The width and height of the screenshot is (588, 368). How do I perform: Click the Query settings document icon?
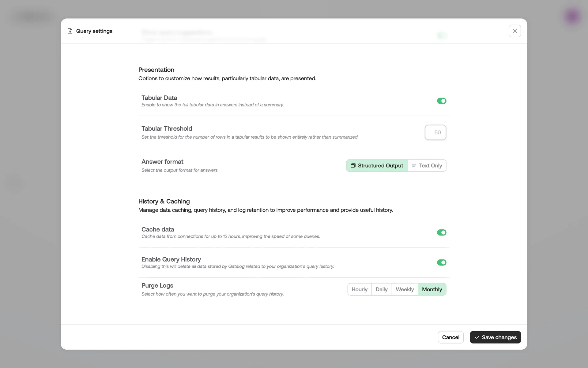(70, 31)
